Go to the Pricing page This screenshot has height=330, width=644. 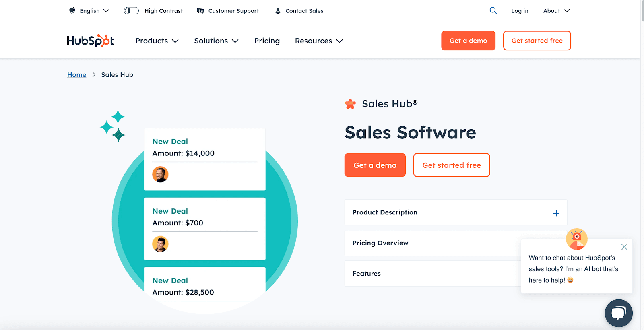click(267, 41)
